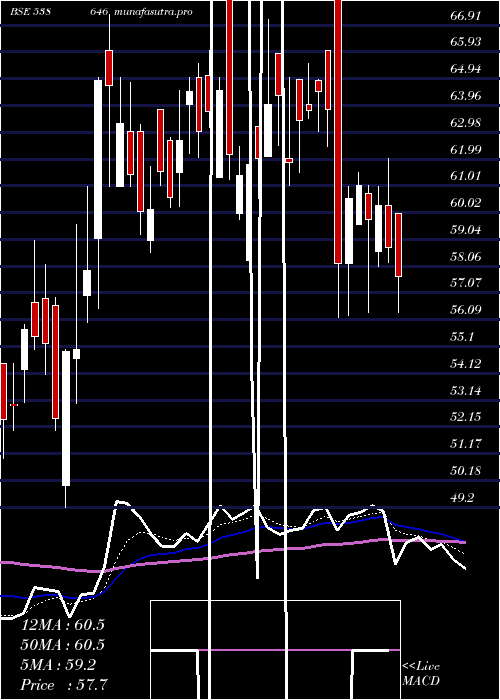The height and width of the screenshot is (700, 500).
Task: Pick the 61.99 price axis label
Action: point(466,149)
